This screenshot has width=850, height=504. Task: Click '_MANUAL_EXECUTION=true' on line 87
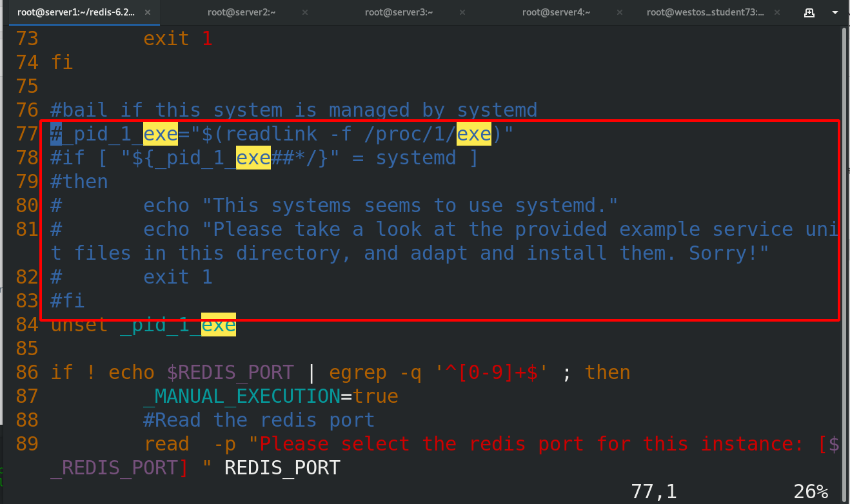click(271, 396)
